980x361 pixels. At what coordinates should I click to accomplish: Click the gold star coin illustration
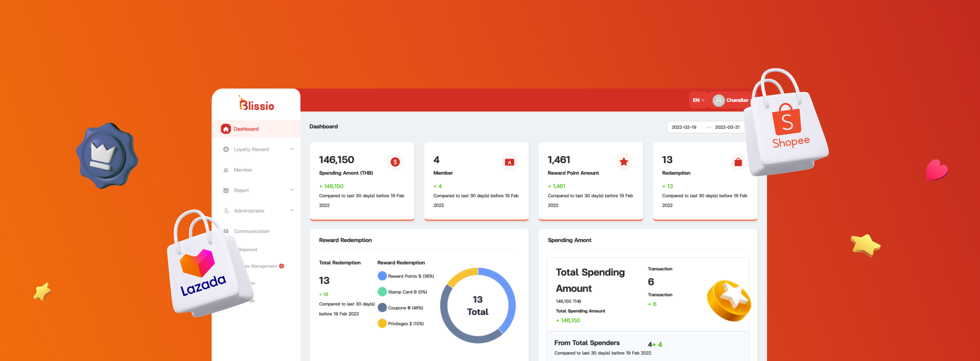[729, 300]
